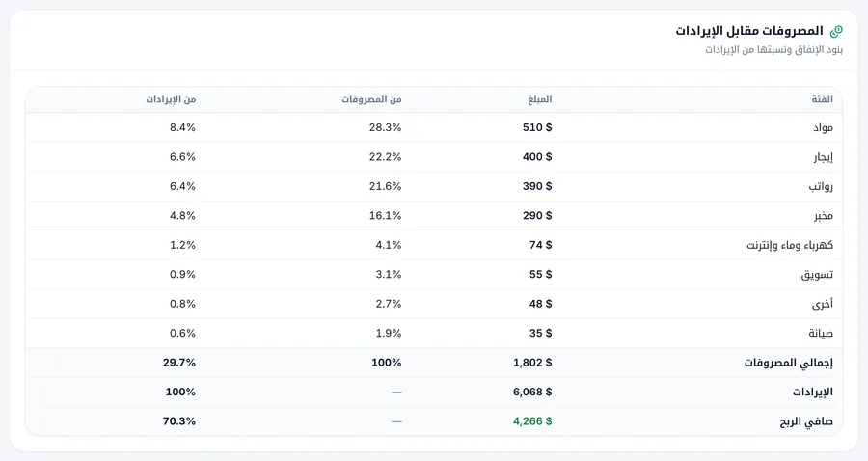Click the 48 $ amount cell
Screen dimensions: 868x461
pos(541,303)
